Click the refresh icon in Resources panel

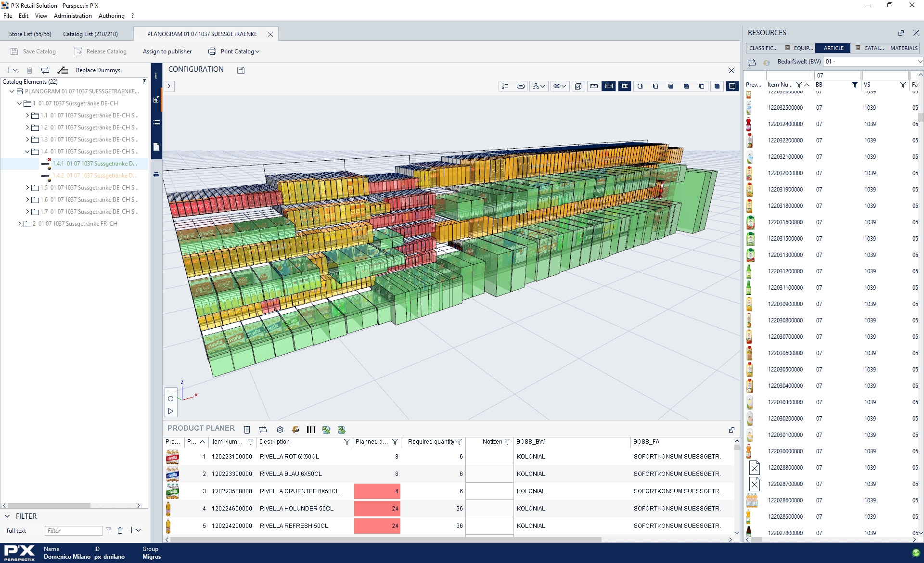pos(752,63)
